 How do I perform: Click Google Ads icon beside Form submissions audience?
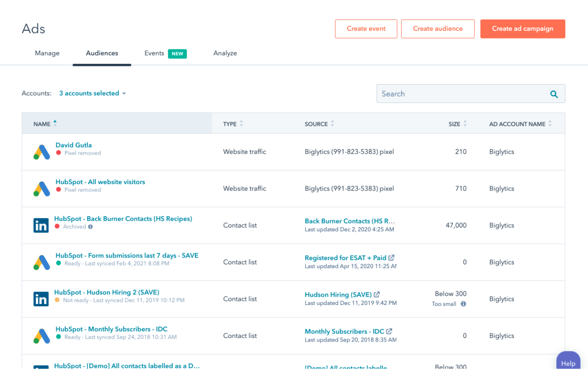[x=42, y=262]
